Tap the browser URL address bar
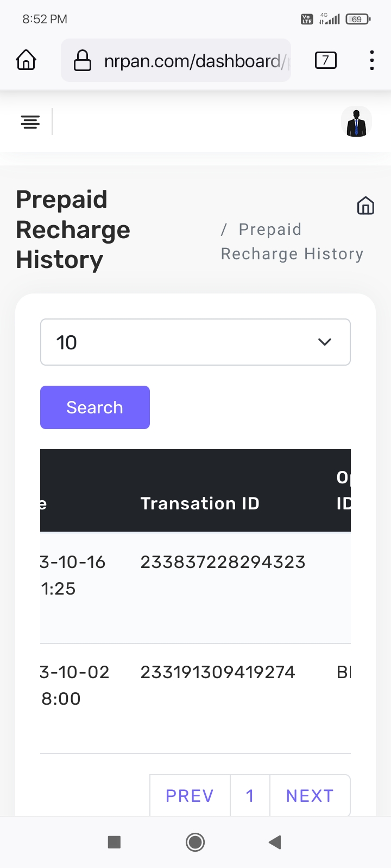 tap(193, 61)
